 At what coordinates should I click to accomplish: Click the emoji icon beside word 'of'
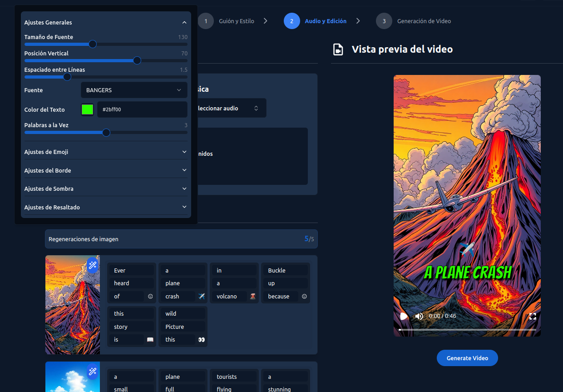(x=150, y=297)
